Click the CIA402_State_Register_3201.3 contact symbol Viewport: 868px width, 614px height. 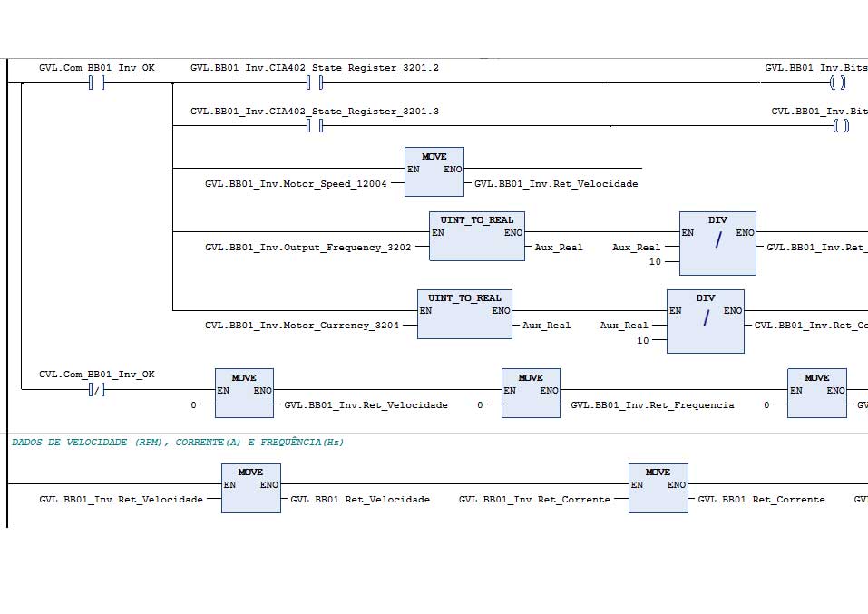[x=315, y=126]
